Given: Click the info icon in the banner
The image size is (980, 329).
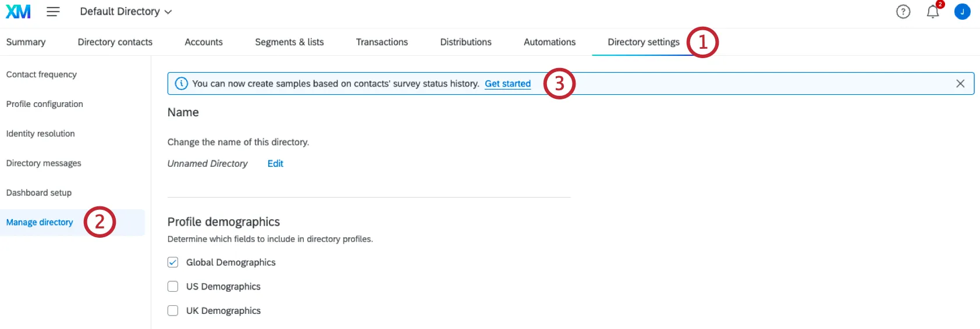Looking at the screenshot, I should (182, 84).
